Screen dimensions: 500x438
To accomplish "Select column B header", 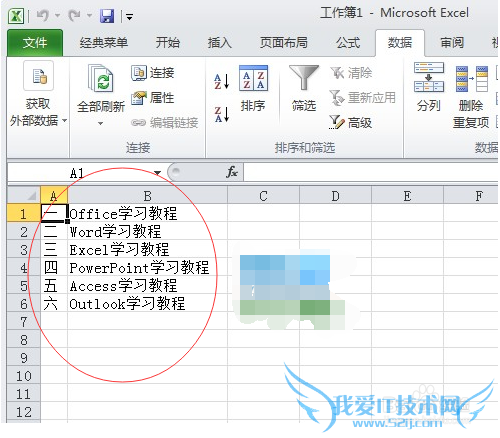I will click(x=147, y=196).
